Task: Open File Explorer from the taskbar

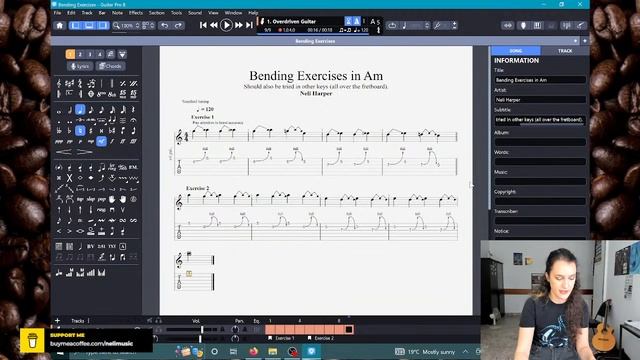Action: pyautogui.click(x=272, y=351)
